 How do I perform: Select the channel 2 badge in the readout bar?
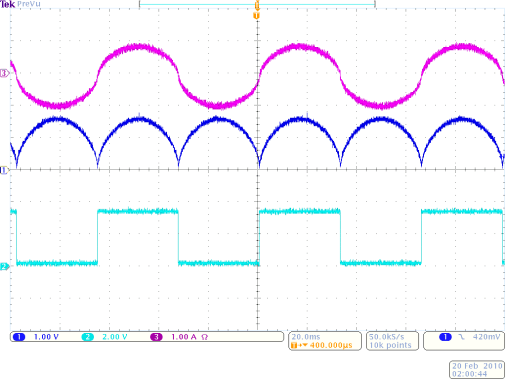(x=88, y=337)
